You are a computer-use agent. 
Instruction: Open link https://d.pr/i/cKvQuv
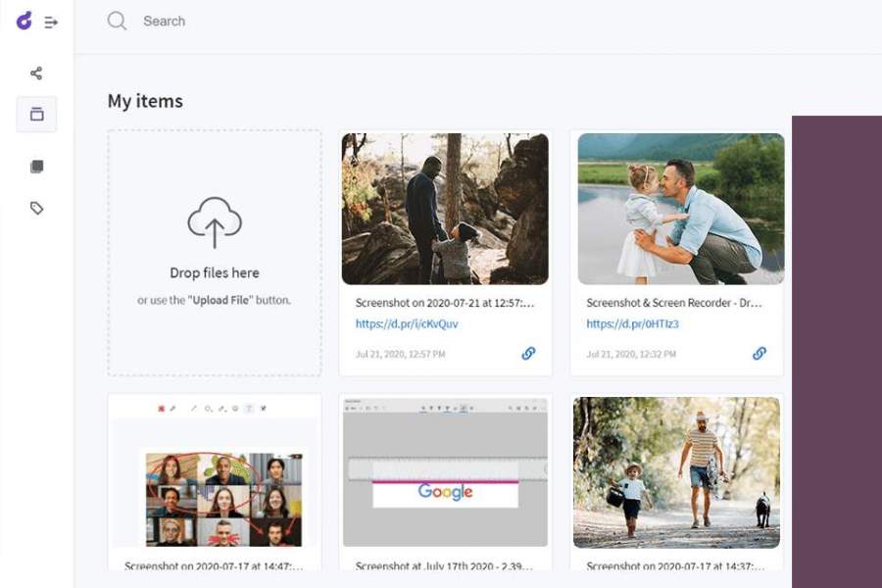coord(407,324)
